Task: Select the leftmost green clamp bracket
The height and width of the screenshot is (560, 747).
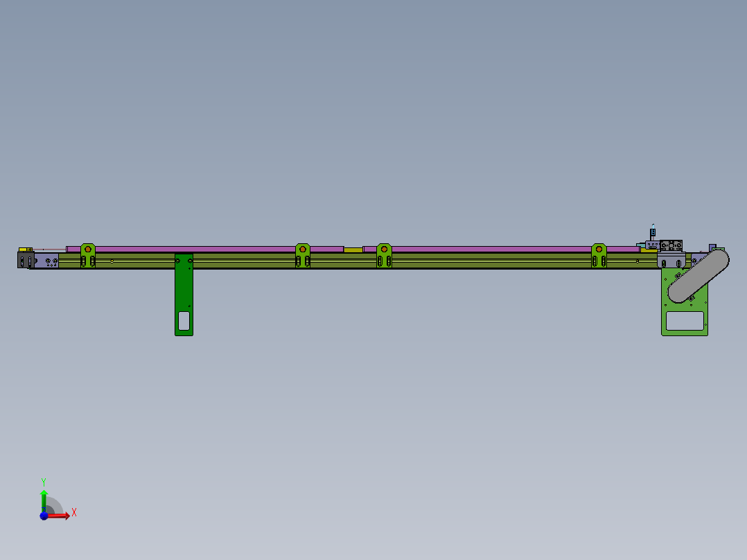Action: click(x=87, y=254)
